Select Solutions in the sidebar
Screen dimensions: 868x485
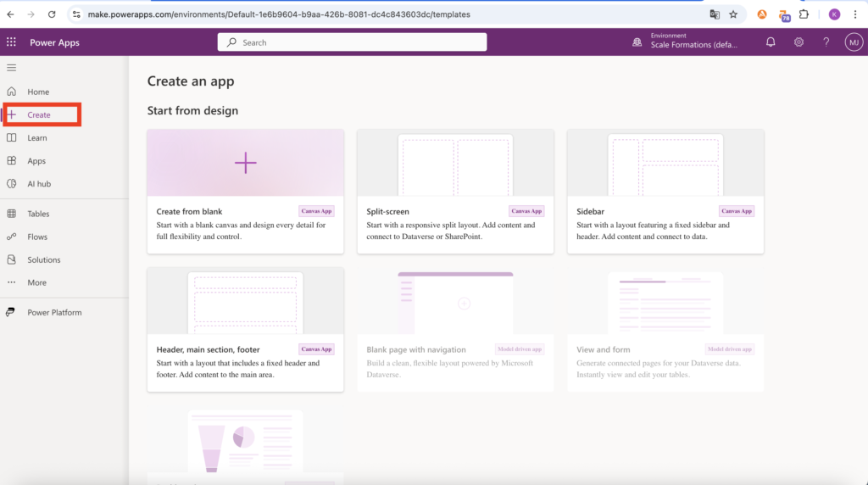(43, 260)
